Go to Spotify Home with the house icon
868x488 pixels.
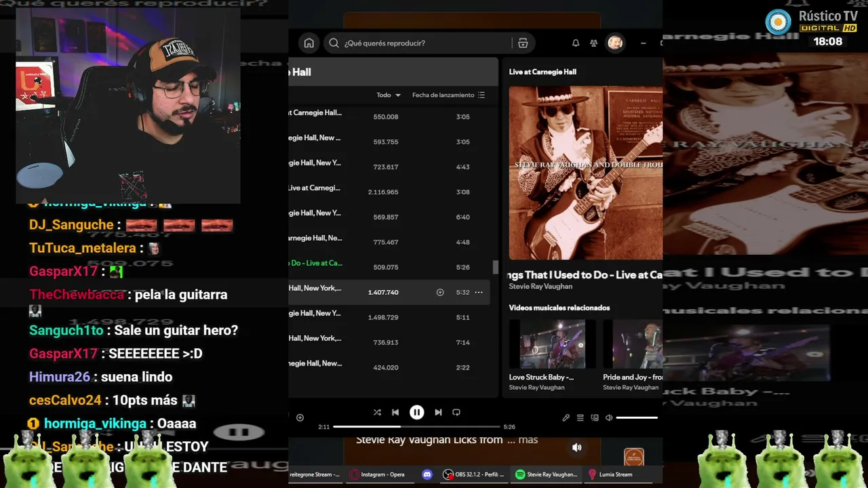[309, 43]
